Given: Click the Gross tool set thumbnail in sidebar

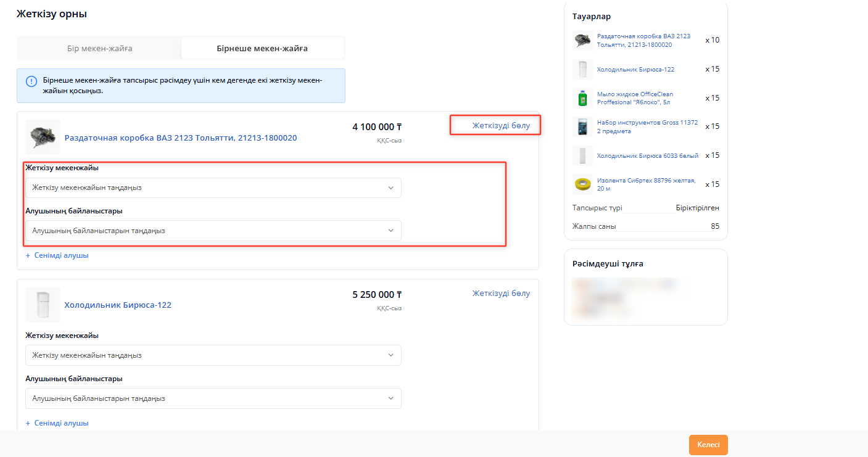Looking at the screenshot, I should (582, 126).
